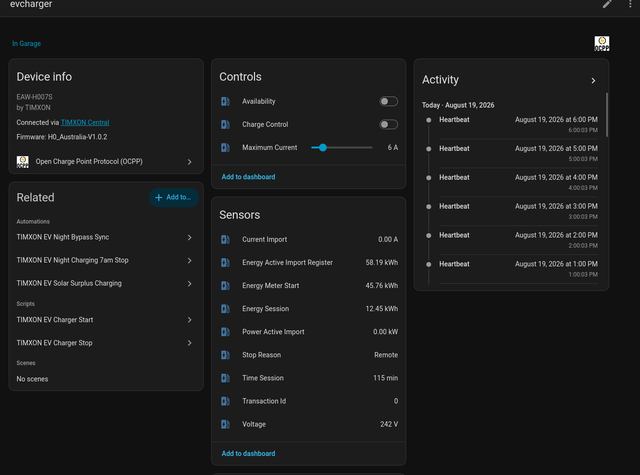Click the Maximum Current charger icon
Screen dimensions: 640x475
225,147
